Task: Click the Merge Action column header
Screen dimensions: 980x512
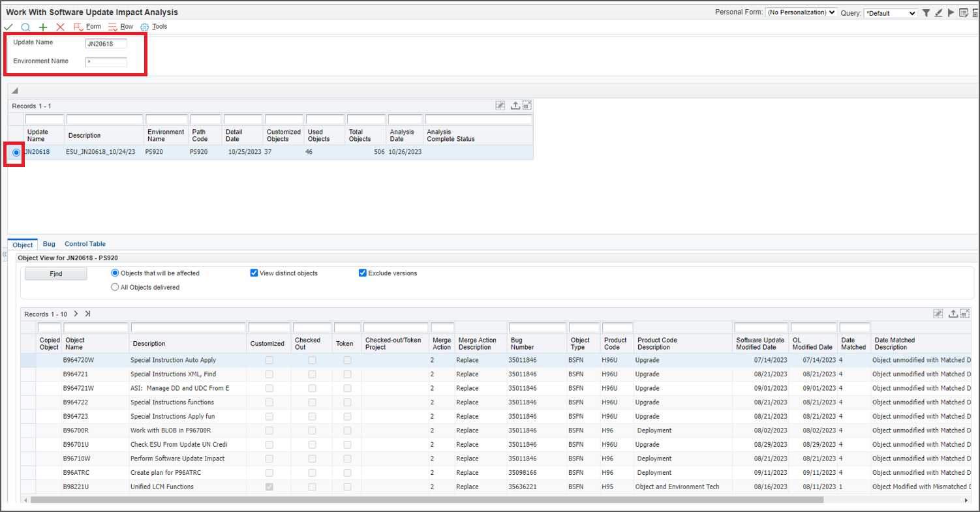Action: point(442,344)
